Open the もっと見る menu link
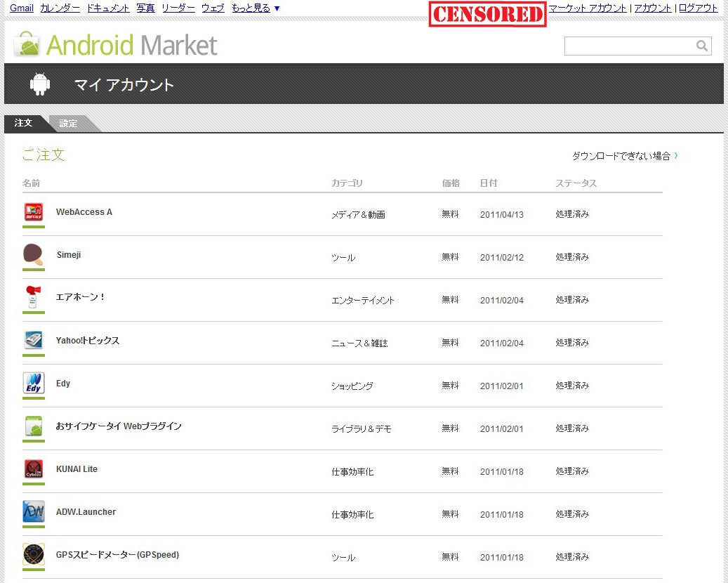The width and height of the screenshot is (728, 583). 251,8
